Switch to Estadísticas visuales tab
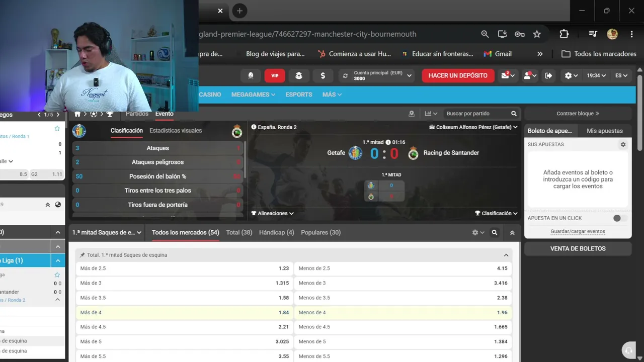This screenshot has width=644, height=362. pos(176,131)
